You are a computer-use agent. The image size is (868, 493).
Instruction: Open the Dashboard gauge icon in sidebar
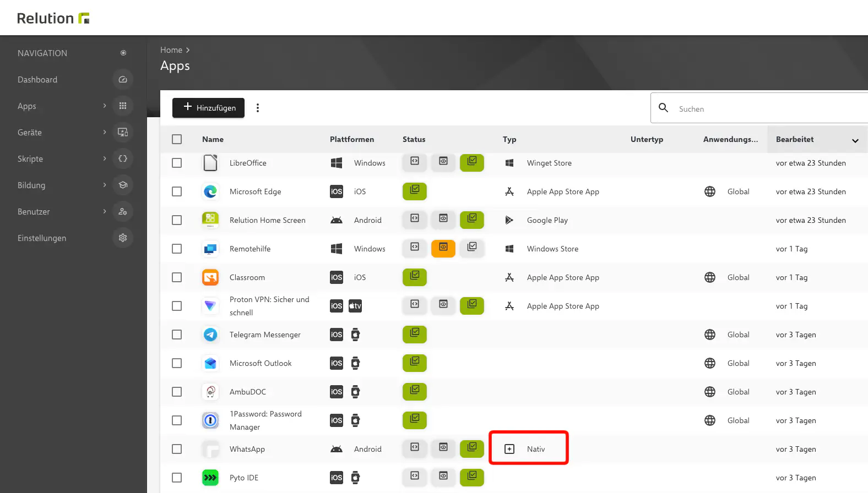123,79
